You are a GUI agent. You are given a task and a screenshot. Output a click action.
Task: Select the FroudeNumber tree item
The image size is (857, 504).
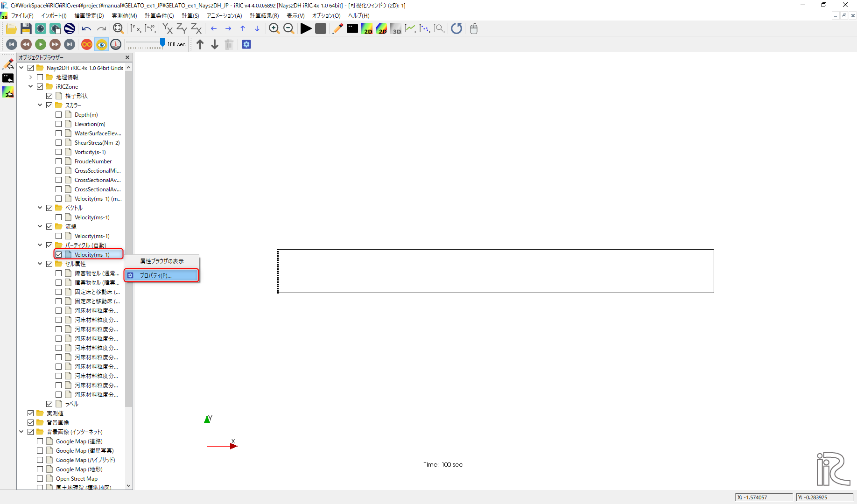pos(93,161)
